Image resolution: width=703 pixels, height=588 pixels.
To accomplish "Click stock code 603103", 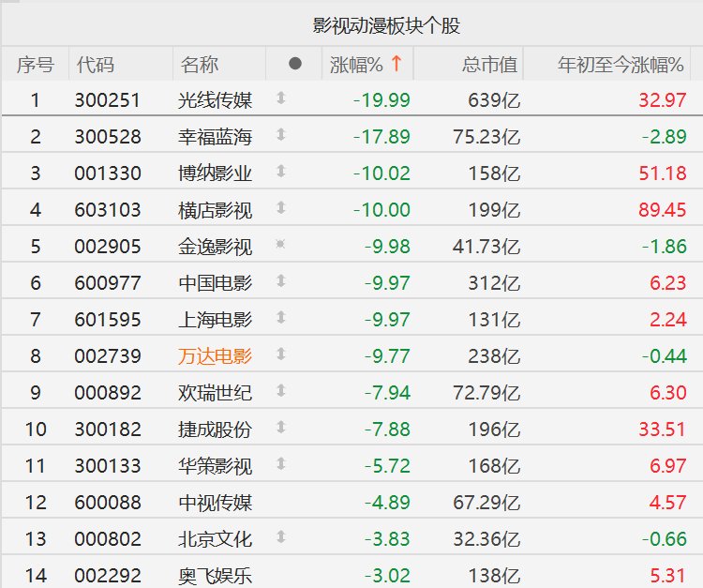I will (x=108, y=210).
